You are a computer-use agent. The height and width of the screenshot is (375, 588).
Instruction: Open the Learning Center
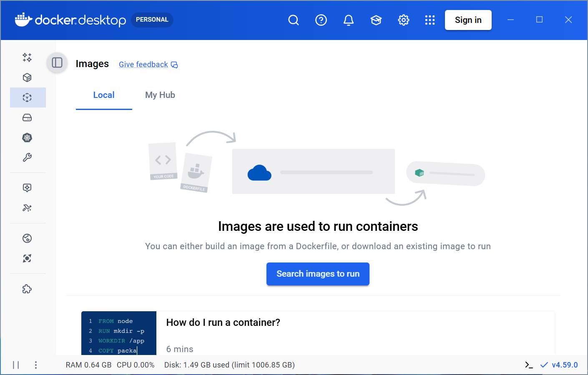pyautogui.click(x=376, y=20)
